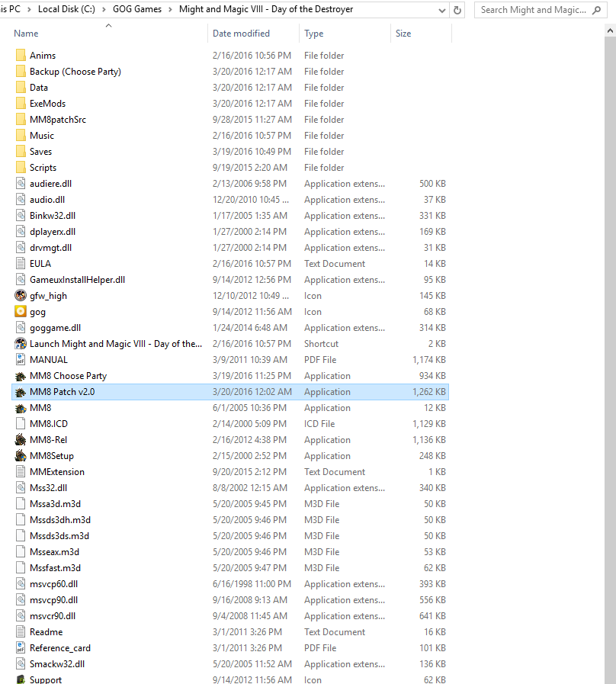Expand the chevron after GOG Games
The width and height of the screenshot is (616, 684).
[170, 10]
